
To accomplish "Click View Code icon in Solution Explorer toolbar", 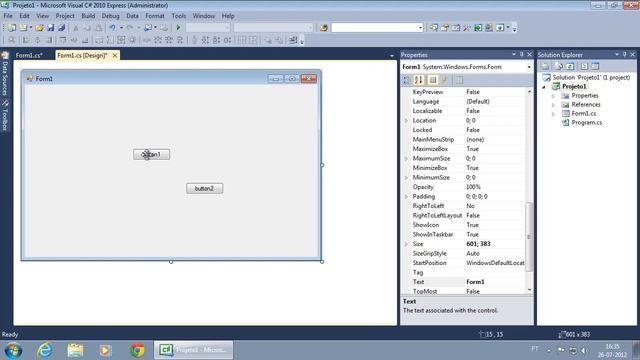I will point(584,66).
